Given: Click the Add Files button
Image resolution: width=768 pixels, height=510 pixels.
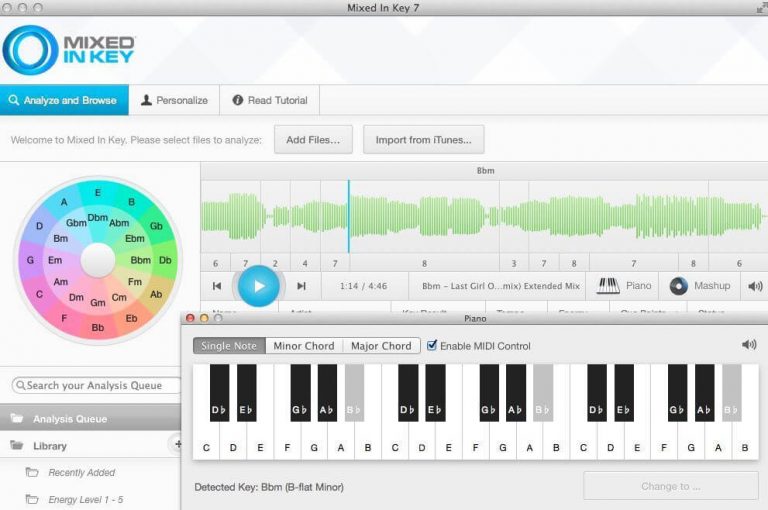Looking at the screenshot, I should click(313, 140).
